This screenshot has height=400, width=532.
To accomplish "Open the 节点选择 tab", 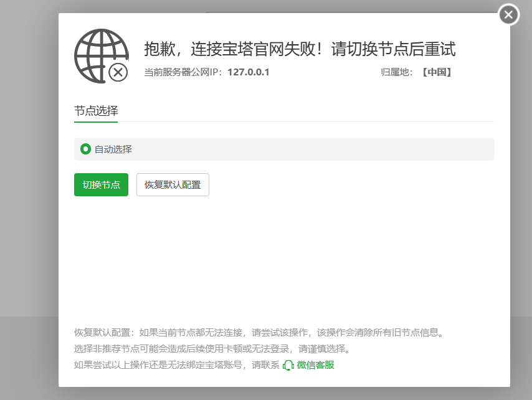I will [96, 111].
